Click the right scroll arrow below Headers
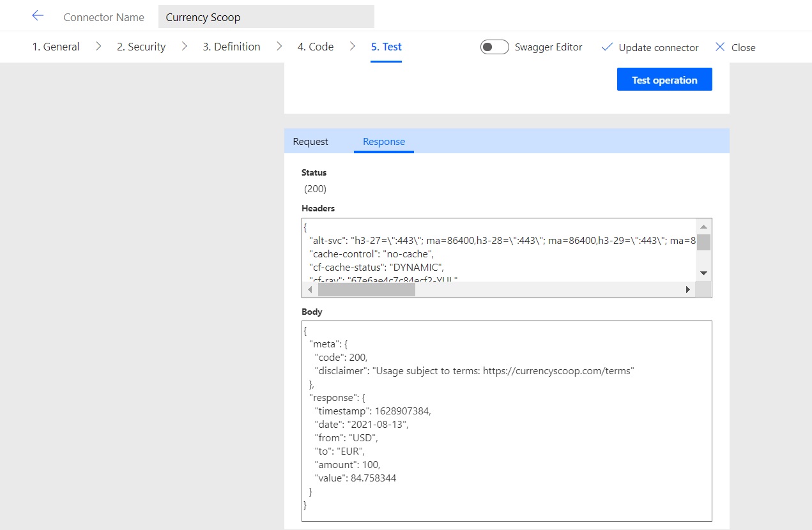The width and height of the screenshot is (812, 530). pyautogui.click(x=688, y=289)
